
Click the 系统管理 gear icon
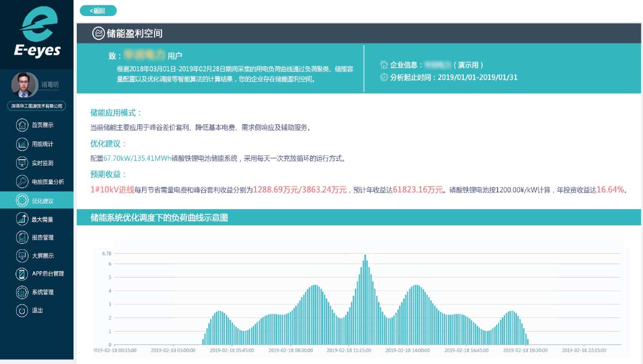[x=22, y=292]
